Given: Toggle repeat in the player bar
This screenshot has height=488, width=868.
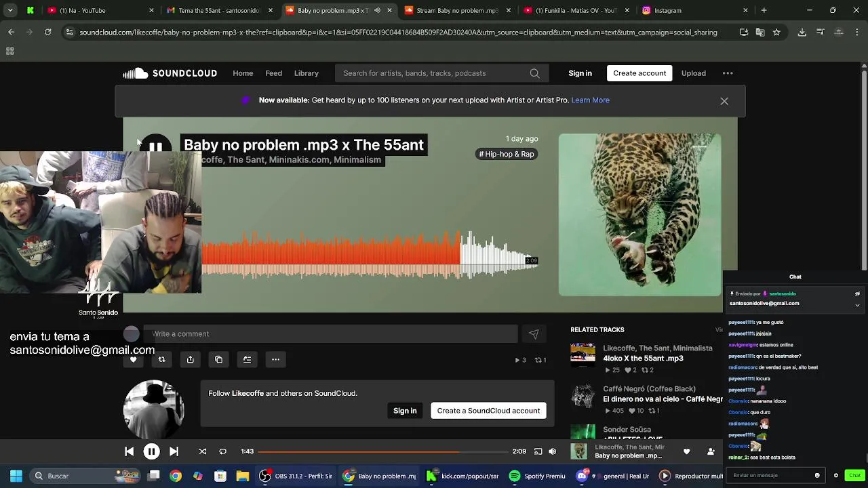Looking at the screenshot, I should coord(222,451).
